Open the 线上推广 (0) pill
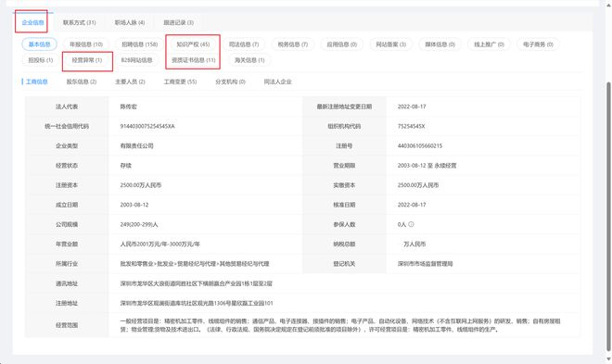 (x=490, y=44)
